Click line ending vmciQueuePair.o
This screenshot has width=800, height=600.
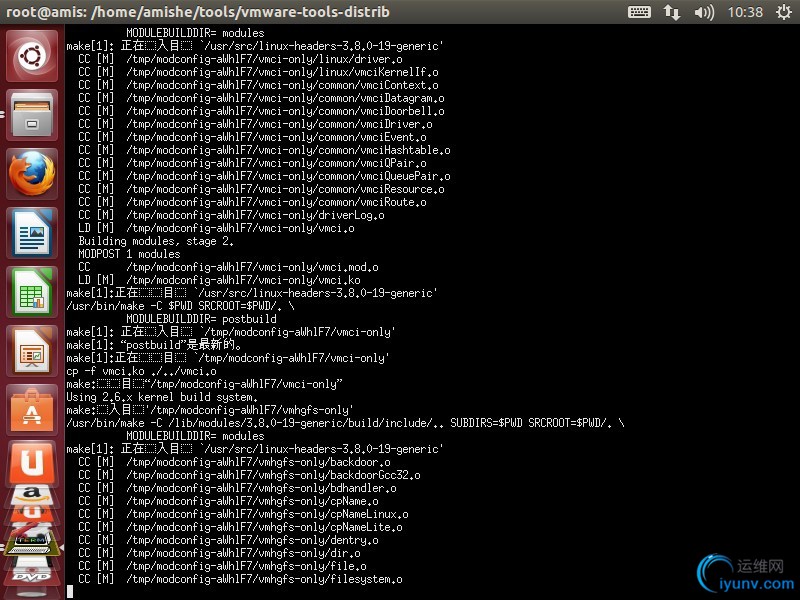click(264, 176)
